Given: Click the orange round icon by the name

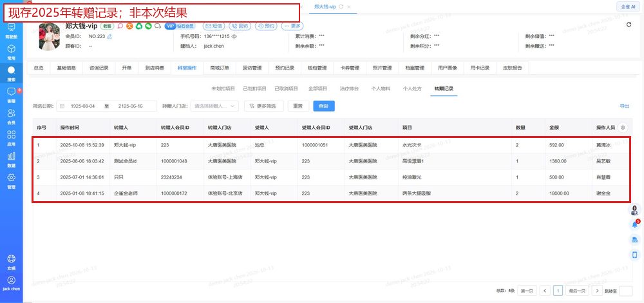Looking at the screenshot, I should pyautogui.click(x=129, y=26).
